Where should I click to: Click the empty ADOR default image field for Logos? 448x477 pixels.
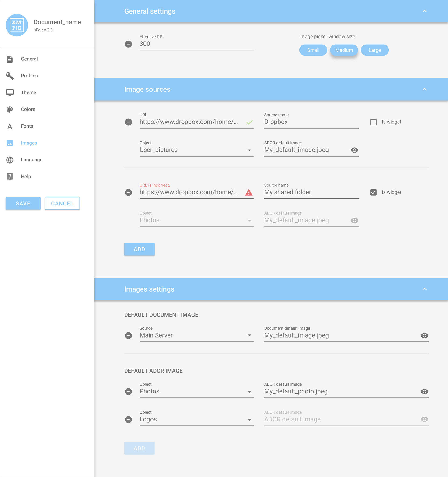pos(346,419)
